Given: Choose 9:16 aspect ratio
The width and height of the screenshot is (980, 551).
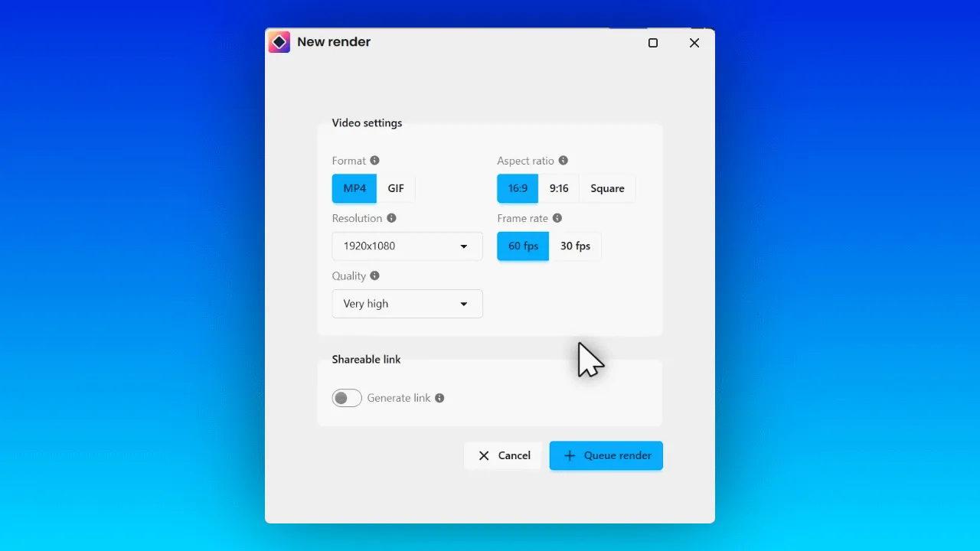Looking at the screenshot, I should (x=559, y=188).
